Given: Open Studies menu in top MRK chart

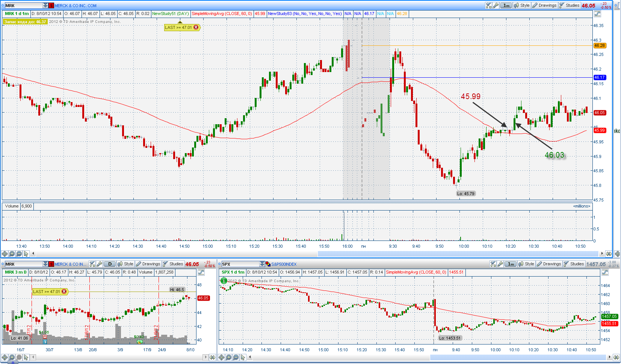Looking at the screenshot, I should coord(570,5).
